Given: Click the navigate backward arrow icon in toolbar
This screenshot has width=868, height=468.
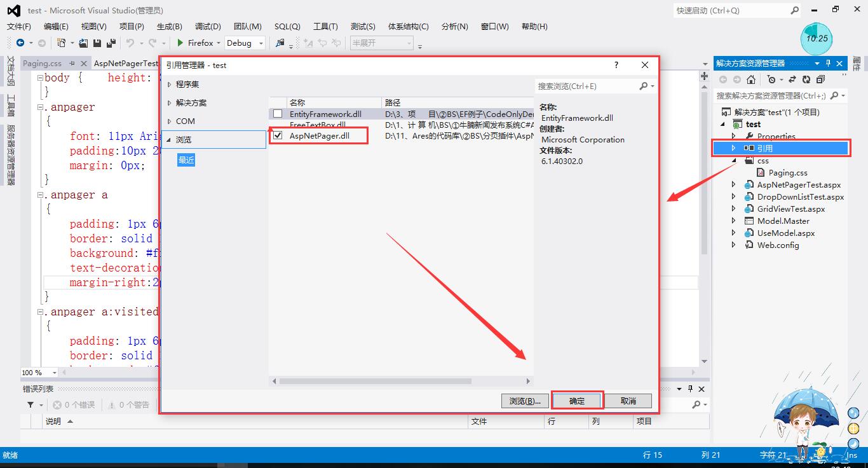Looking at the screenshot, I should (20, 43).
